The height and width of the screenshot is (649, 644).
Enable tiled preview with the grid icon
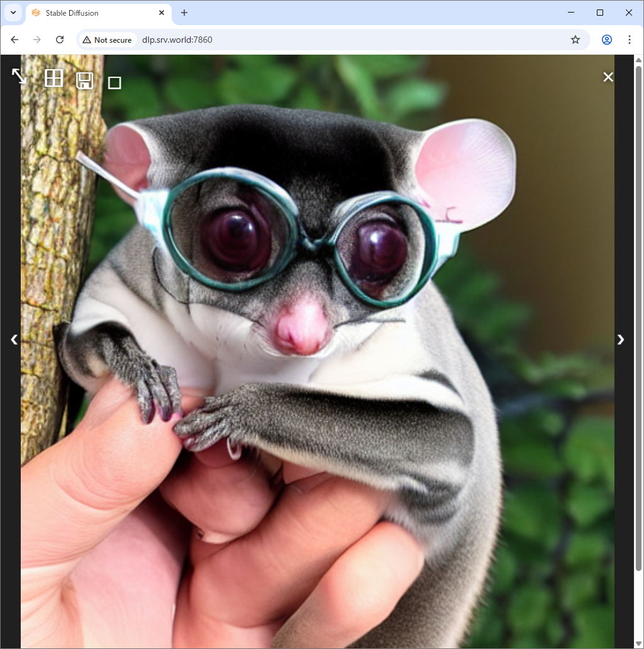54,78
